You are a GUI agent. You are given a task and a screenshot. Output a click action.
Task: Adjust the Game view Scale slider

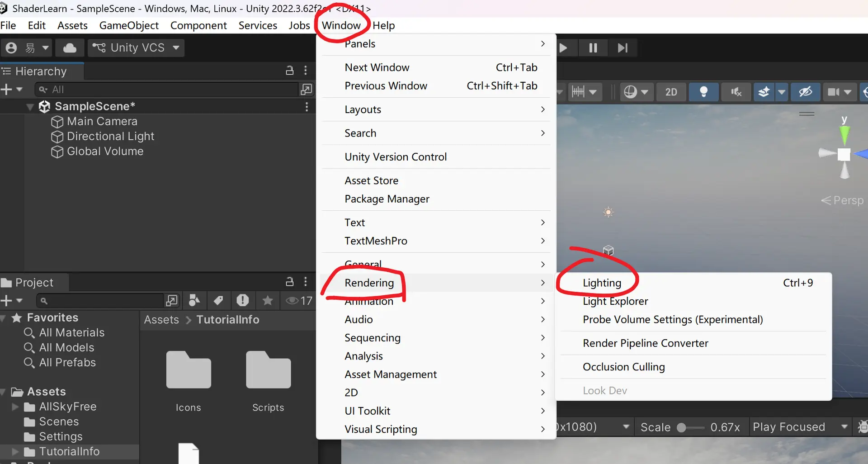(690, 427)
